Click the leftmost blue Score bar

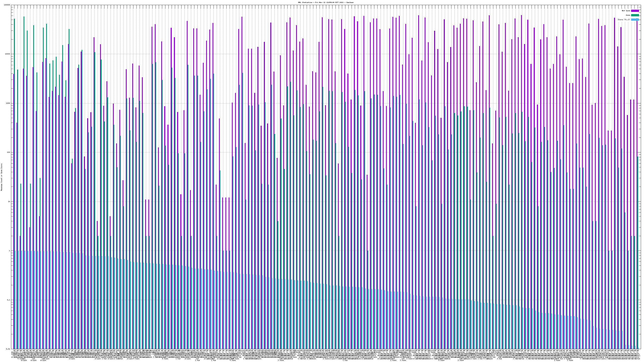(15, 300)
